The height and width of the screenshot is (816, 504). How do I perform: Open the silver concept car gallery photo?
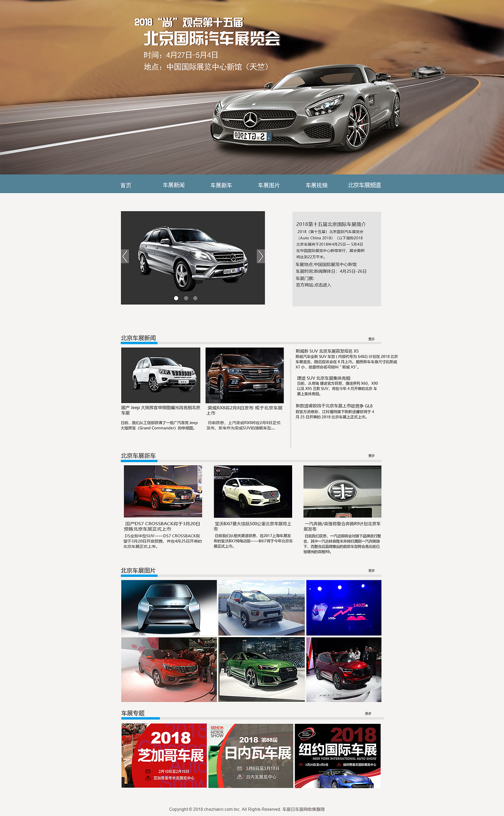tap(169, 608)
